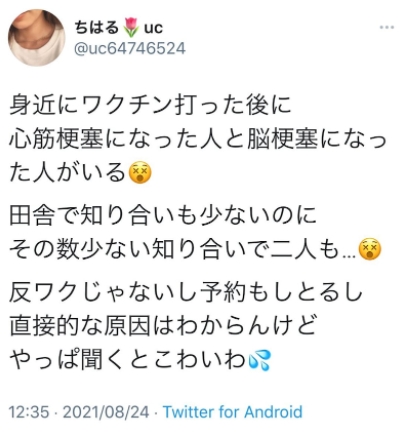
Task: Click the tulip emoji beside the name
Action: (131, 27)
